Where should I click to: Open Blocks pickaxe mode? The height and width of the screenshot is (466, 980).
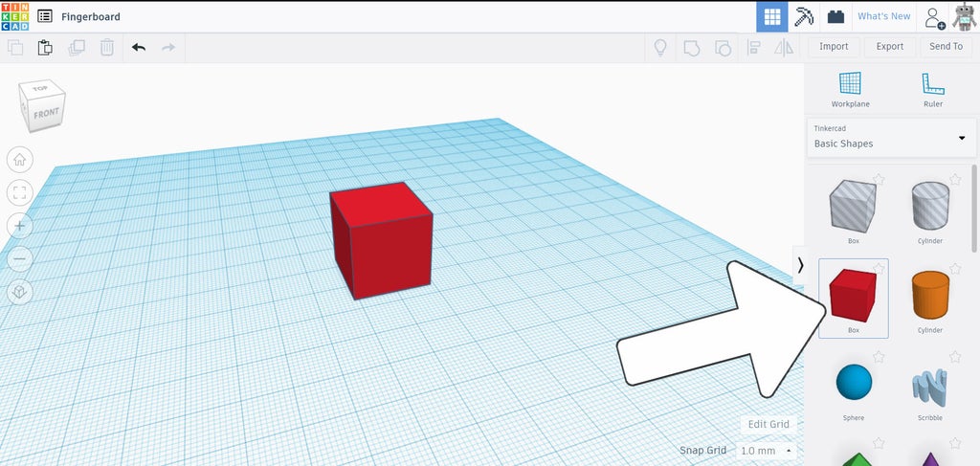[x=804, y=16]
